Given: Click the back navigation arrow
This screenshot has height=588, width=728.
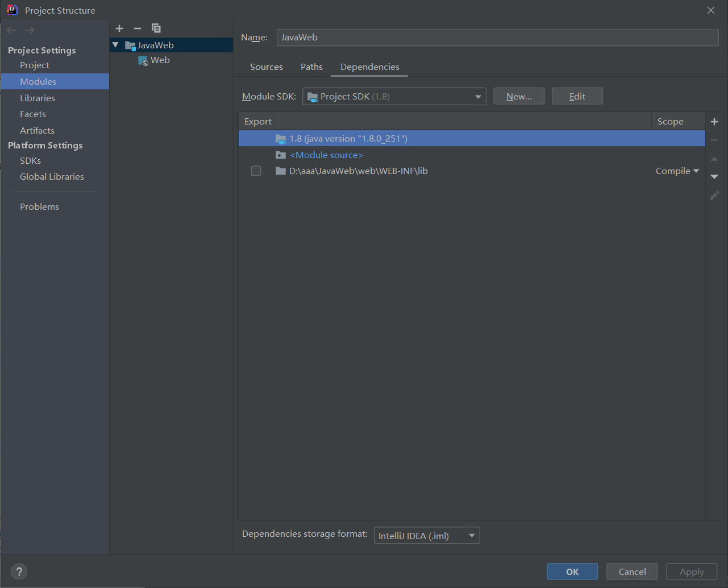Looking at the screenshot, I should tap(11, 30).
